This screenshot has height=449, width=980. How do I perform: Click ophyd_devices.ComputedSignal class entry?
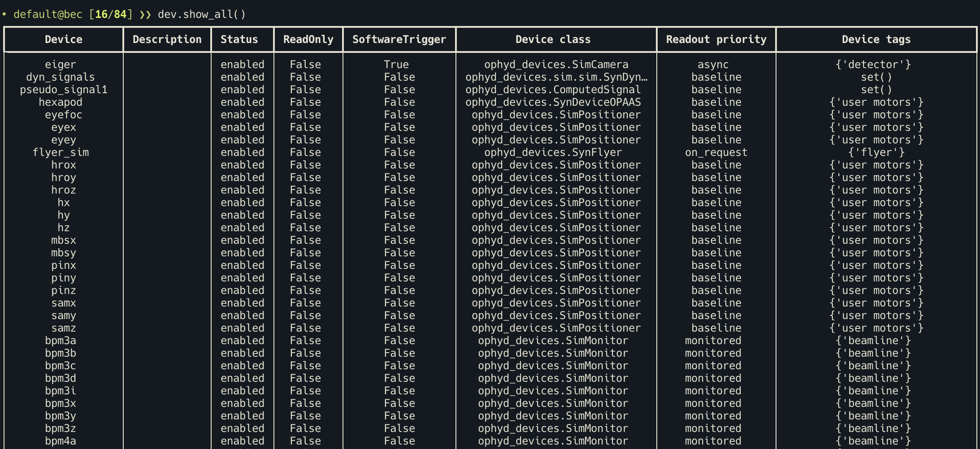point(553,90)
